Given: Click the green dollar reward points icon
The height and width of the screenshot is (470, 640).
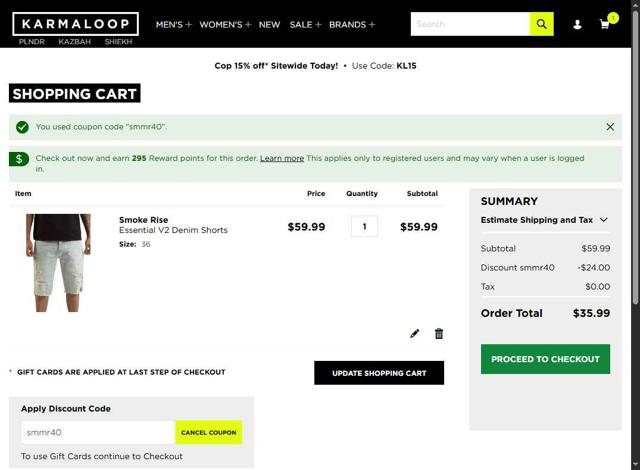Looking at the screenshot, I should (x=19, y=159).
